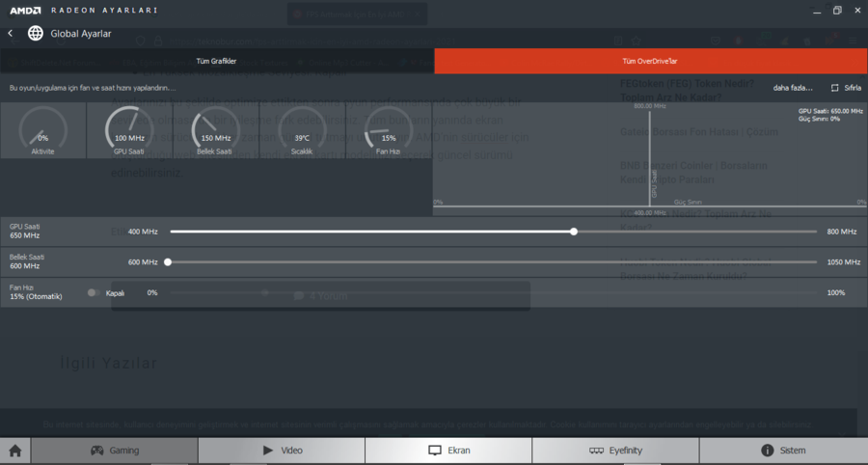Click the Sıfırla reset icon
Viewport: 868px width, 465px height.
tap(835, 88)
